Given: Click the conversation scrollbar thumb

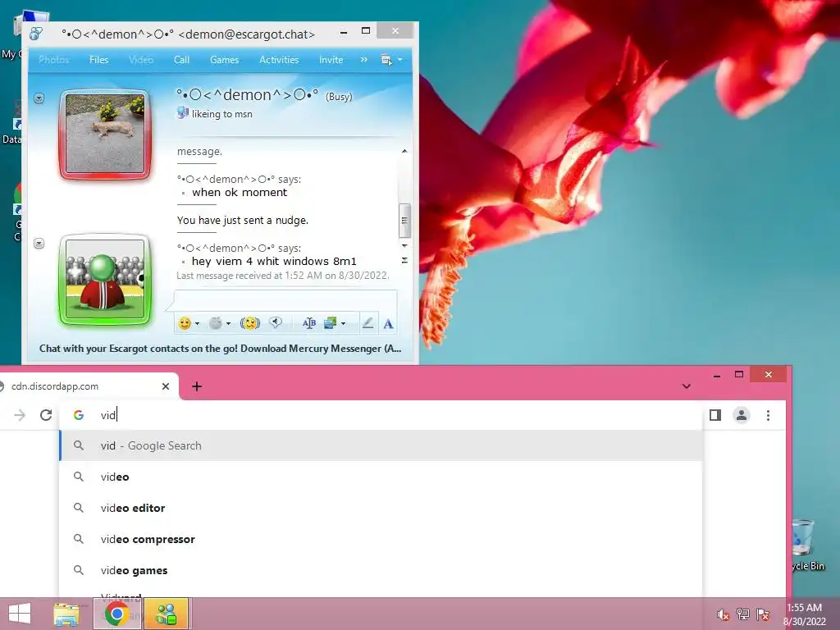Looking at the screenshot, I should click(x=404, y=220).
